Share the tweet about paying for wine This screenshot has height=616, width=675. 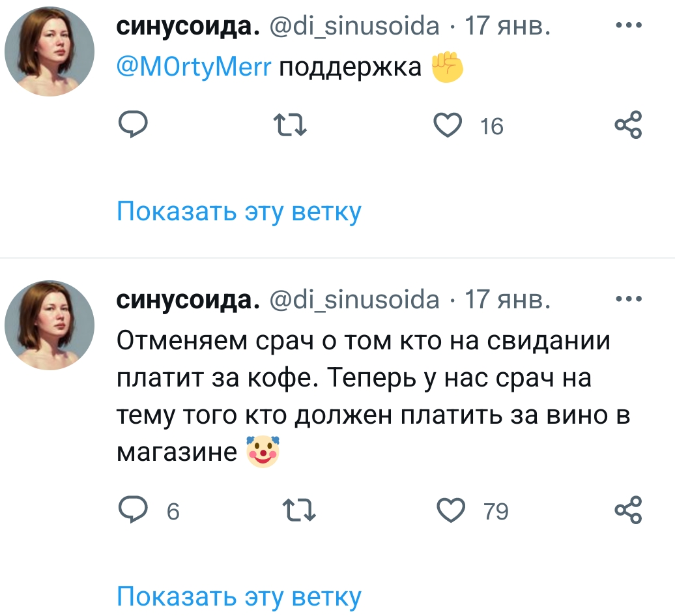coord(629,510)
